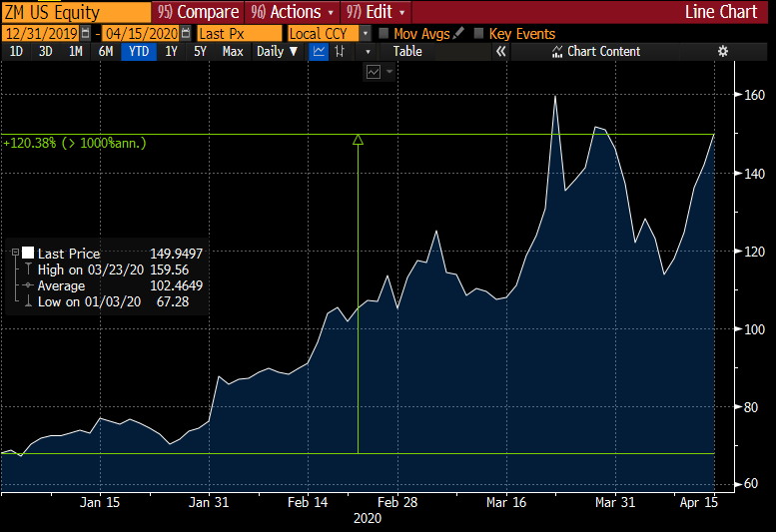The height and width of the screenshot is (532, 776).
Task: Click the double-chevron collapse panel icon
Action: [501, 51]
